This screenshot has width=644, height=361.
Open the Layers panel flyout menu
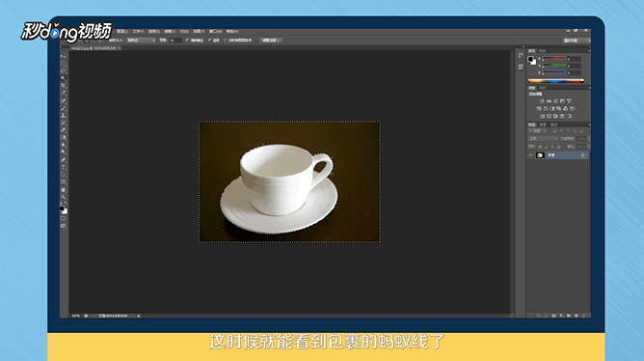coord(589,125)
